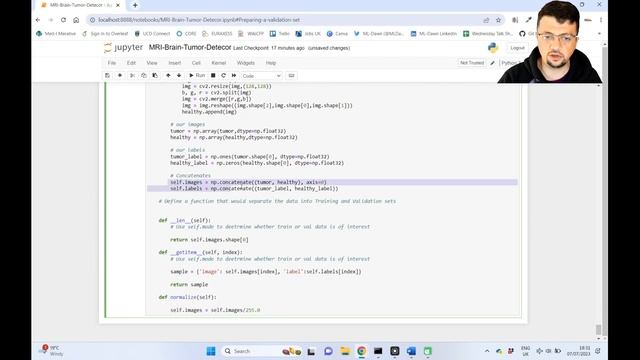Open the File menu in Jupyter
Image resolution: width=640 pixels, height=360 pixels.
tap(112, 63)
